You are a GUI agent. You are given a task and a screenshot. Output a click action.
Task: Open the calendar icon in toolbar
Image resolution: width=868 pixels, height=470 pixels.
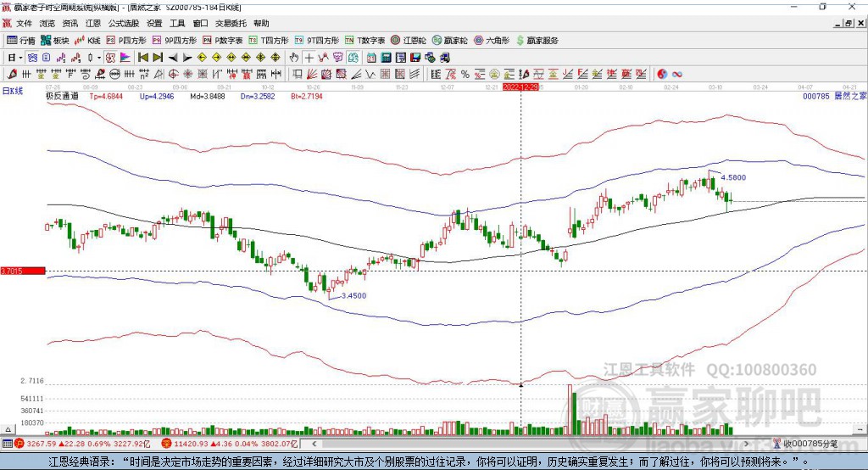[x=371, y=58]
